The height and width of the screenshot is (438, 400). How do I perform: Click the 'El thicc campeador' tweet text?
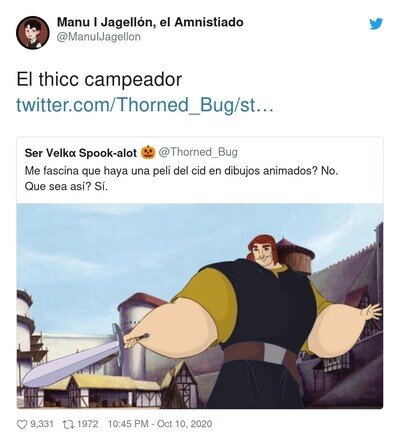(99, 79)
